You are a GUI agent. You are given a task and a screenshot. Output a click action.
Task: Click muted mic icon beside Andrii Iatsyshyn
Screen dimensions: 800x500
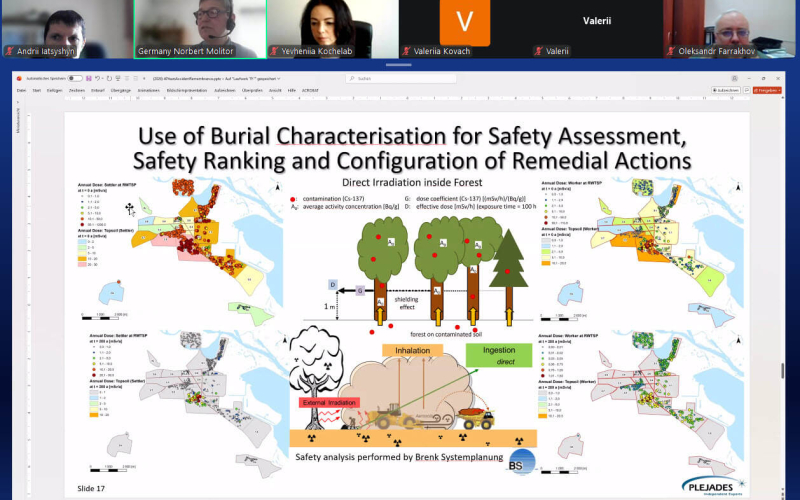pos(9,51)
